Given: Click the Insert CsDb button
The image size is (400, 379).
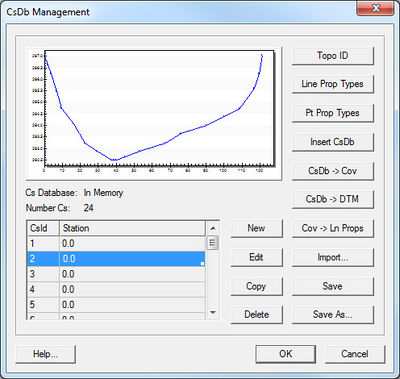Looking at the screenshot, I should (333, 142).
